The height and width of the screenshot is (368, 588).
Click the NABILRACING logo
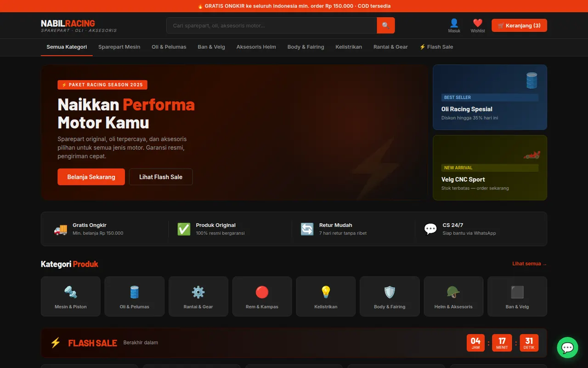(x=79, y=25)
